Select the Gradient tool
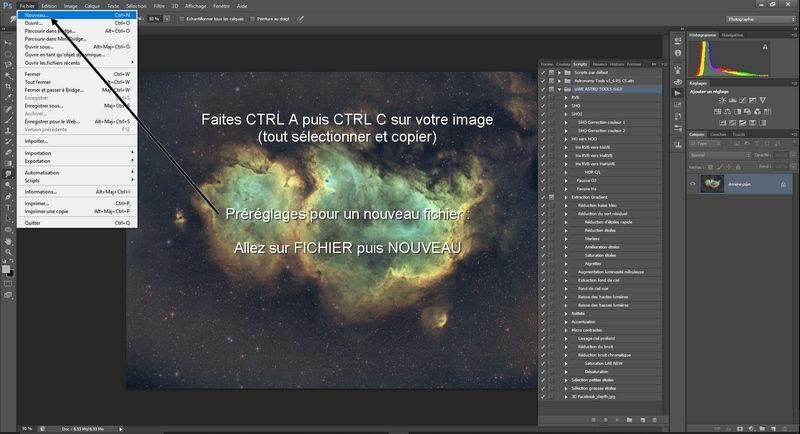Screen dimensions: 800x434 (8, 163)
